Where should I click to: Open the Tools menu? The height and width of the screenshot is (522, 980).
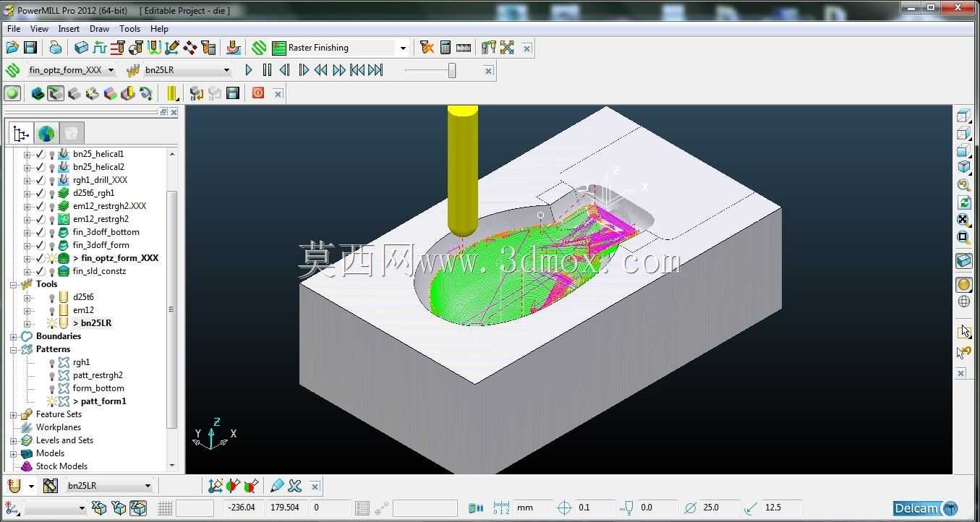tap(130, 29)
